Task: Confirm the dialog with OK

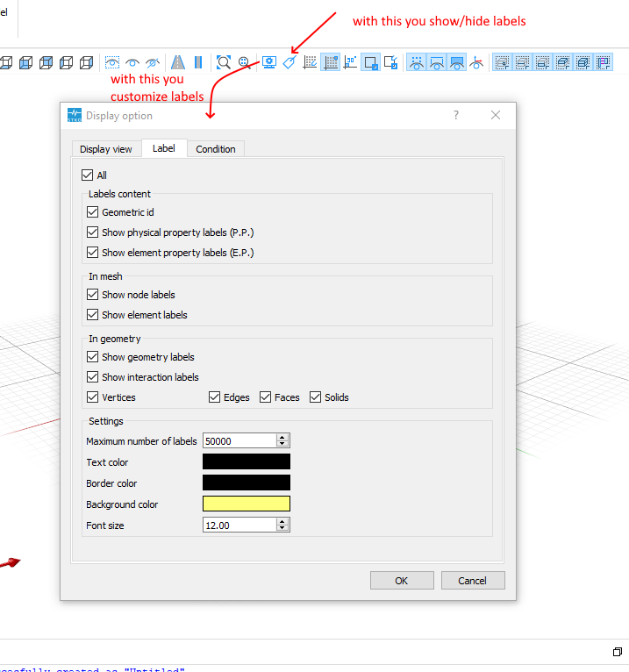Action: click(x=402, y=580)
